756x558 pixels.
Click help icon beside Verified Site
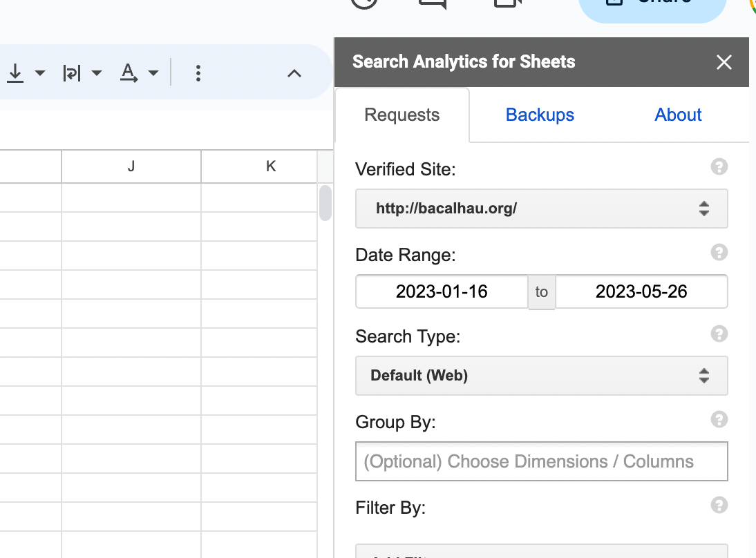click(x=719, y=166)
